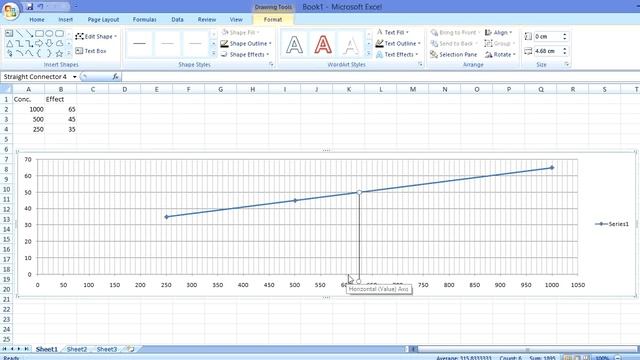This screenshot has width=640, height=360.
Task: Choose the second line shape style
Action: click(x=167, y=43)
